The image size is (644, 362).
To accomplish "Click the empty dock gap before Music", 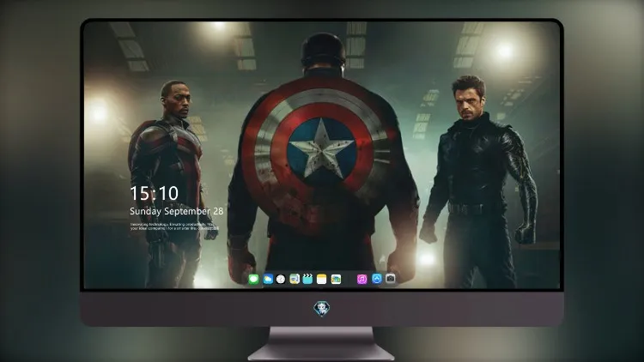I will tap(349, 280).
